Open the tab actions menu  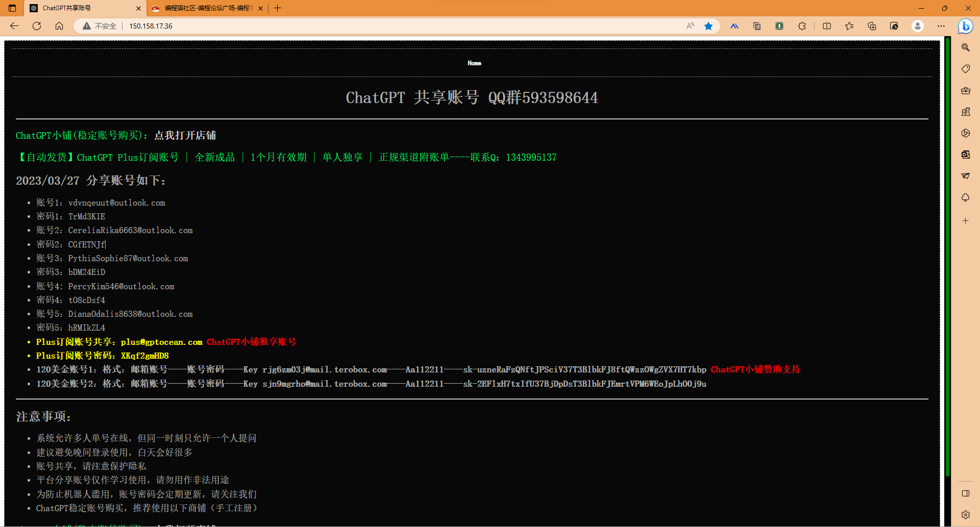pyautogui.click(x=13, y=8)
